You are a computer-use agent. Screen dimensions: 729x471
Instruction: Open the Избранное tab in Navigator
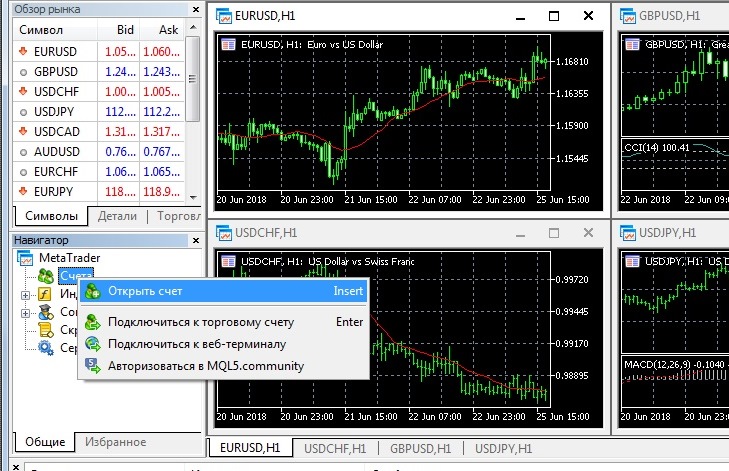[115, 442]
